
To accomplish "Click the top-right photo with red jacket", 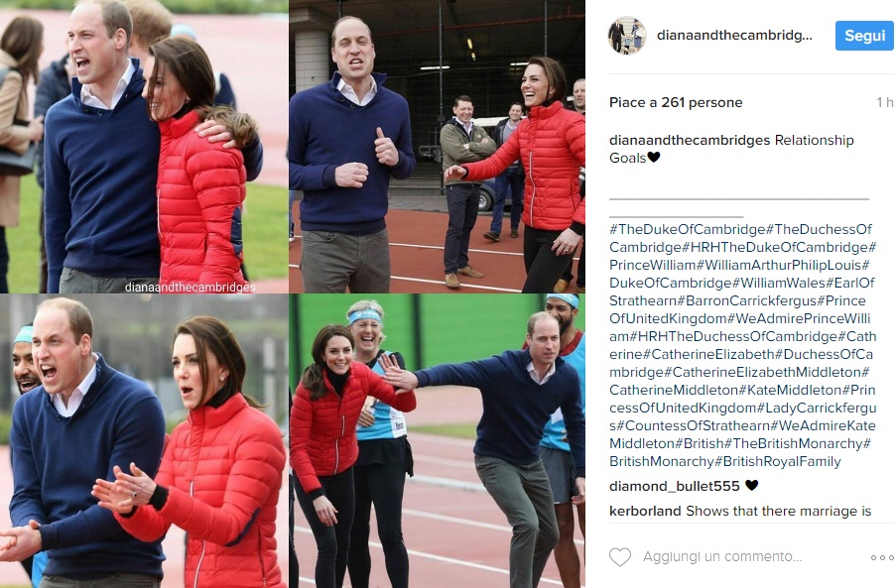I will click(438, 147).
